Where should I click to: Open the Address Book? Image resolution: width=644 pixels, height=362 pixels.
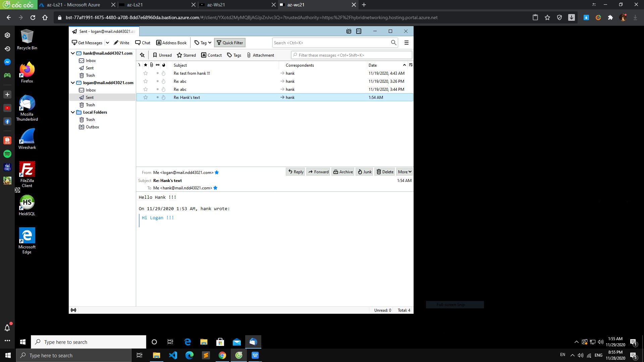coord(171,43)
